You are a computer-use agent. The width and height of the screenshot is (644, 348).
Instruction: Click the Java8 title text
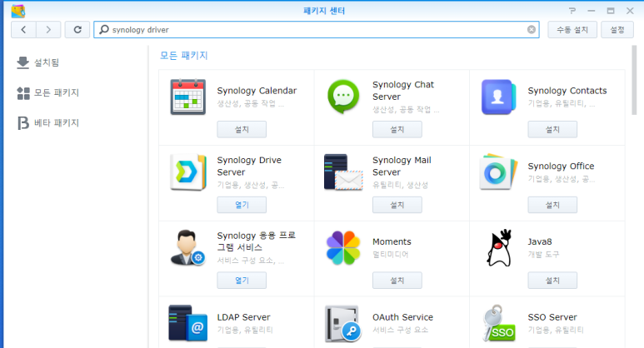click(540, 241)
